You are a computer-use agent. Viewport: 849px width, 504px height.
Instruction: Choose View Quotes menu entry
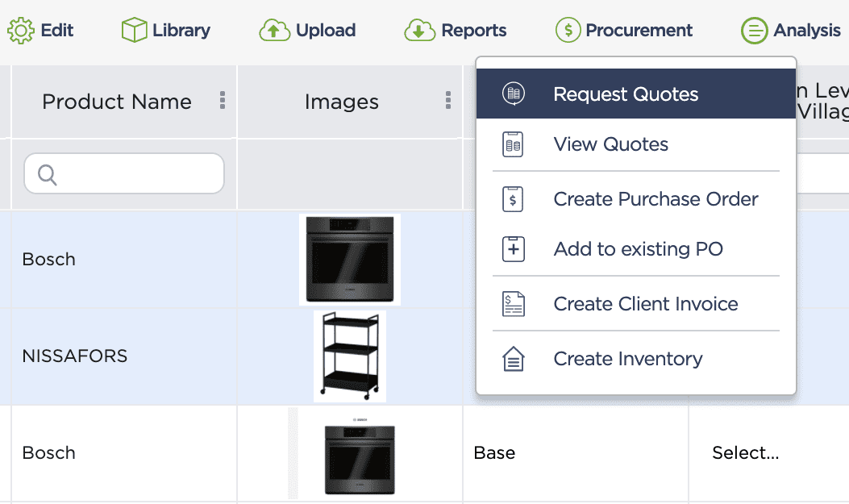click(610, 144)
